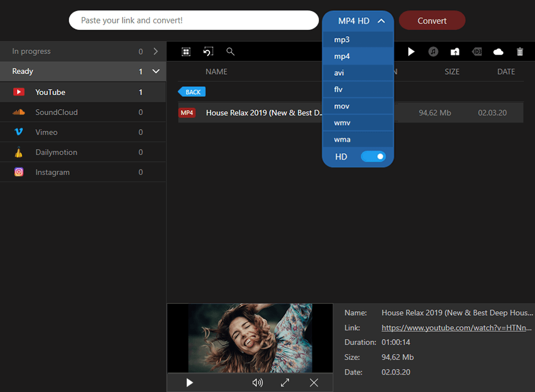Screen dimensions: 535x392
Task: Click the ID3 tag editor icon
Action: coord(476,51)
